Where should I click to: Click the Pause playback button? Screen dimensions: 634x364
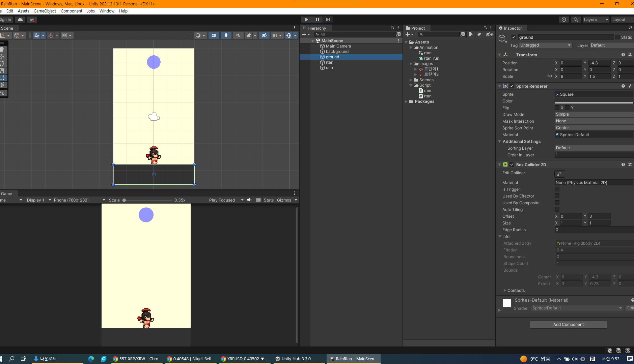(x=317, y=20)
